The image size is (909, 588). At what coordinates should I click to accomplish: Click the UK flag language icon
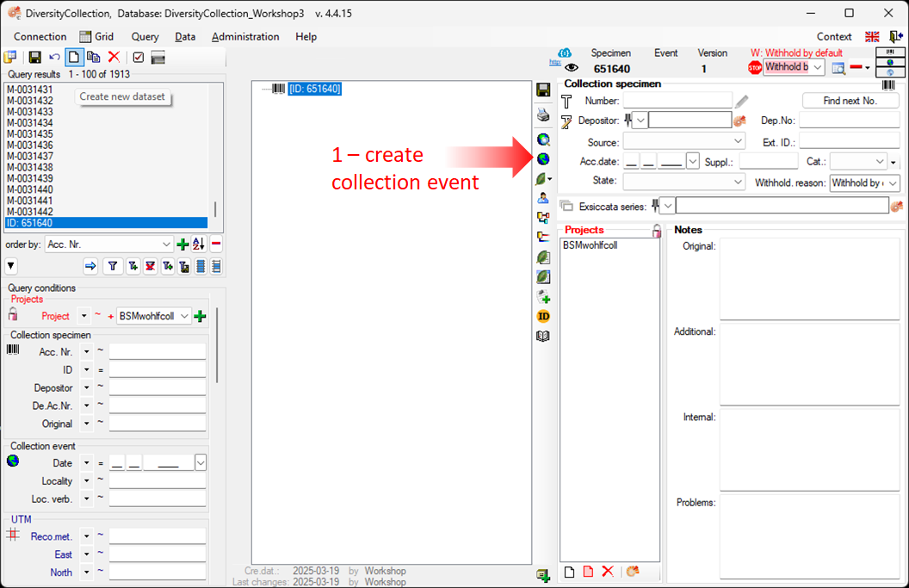pyautogui.click(x=872, y=36)
